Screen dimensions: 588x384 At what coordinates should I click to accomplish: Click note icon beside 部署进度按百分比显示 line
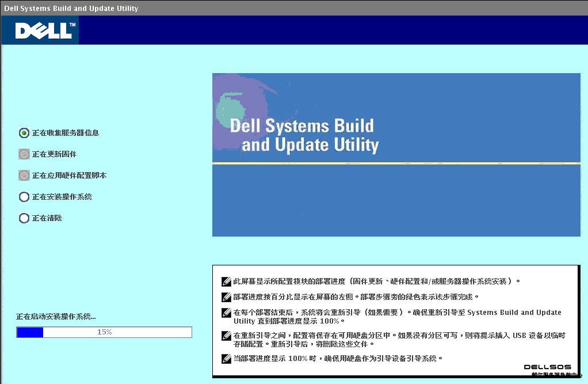[x=226, y=297]
